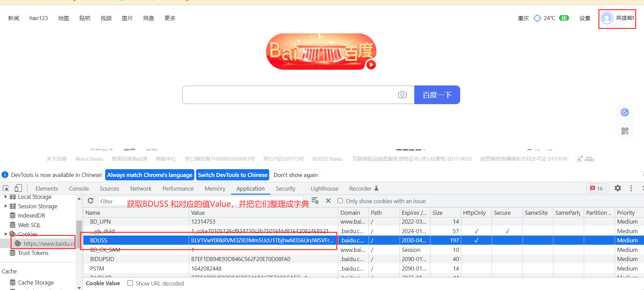Click the 16 errors badge
Image resolution: width=644 pixels, height=290 pixels.
[x=596, y=188]
